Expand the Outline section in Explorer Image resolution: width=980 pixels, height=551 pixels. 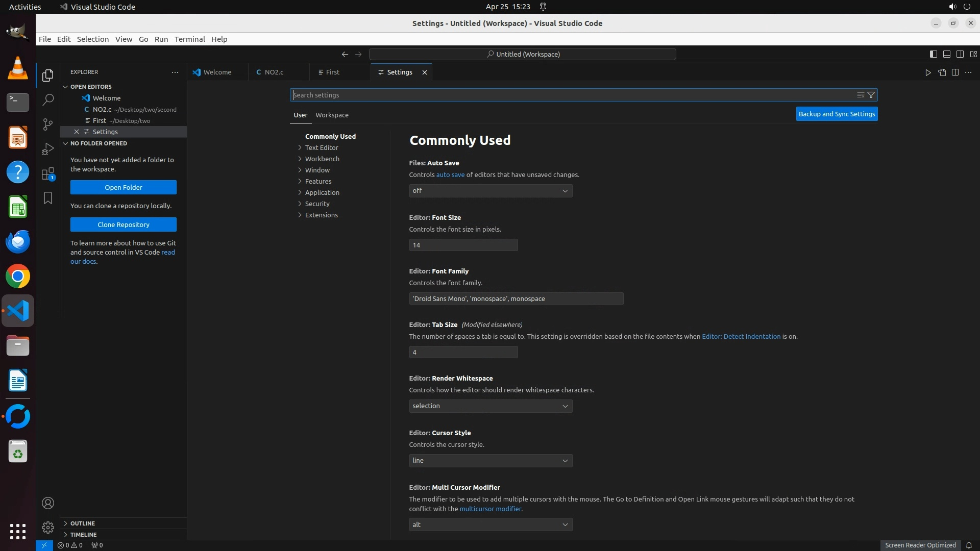tap(83, 523)
